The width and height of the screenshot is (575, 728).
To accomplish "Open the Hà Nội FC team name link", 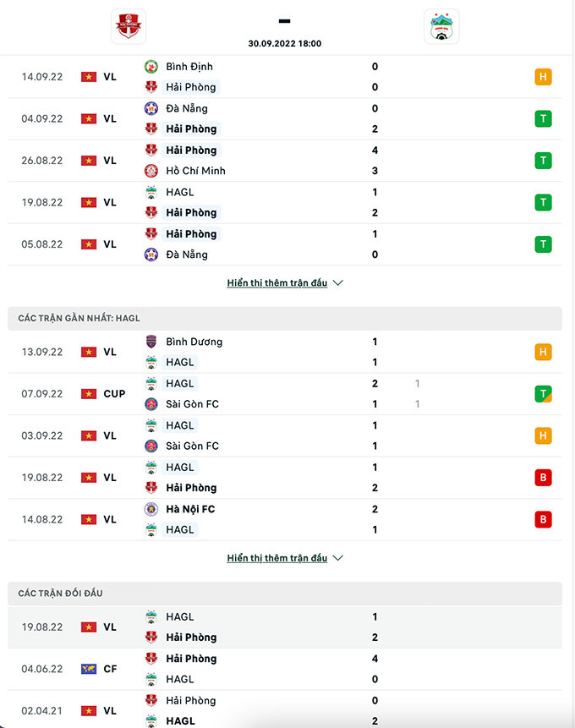I will (190, 510).
